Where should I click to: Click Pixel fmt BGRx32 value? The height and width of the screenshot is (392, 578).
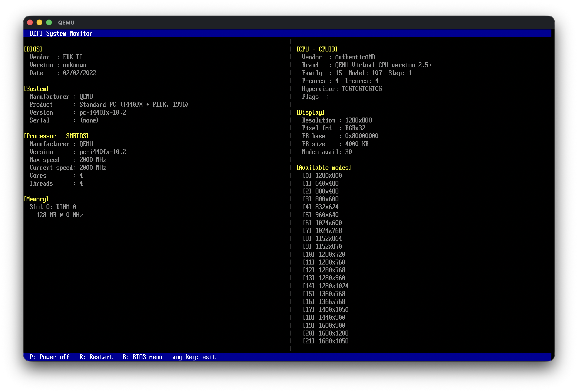(355, 128)
